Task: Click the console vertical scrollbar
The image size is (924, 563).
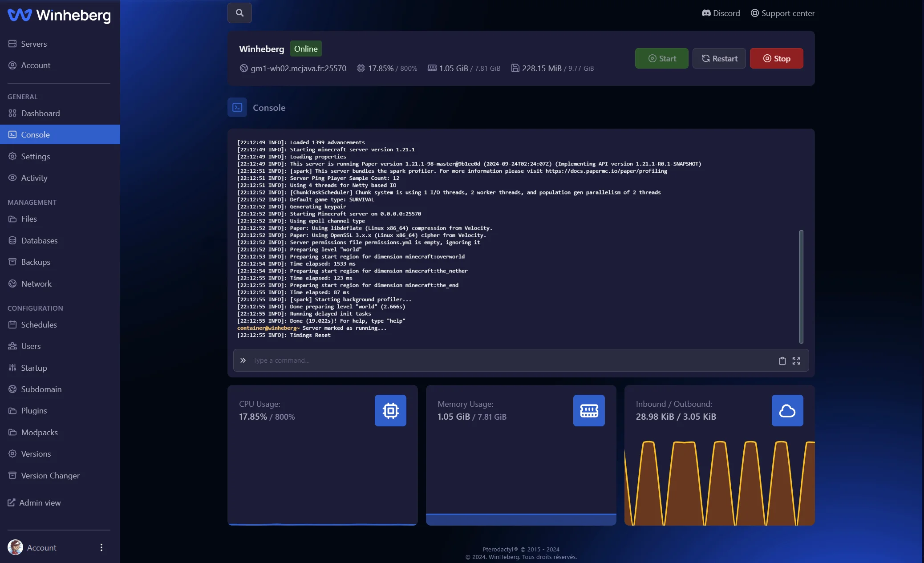Action: (x=801, y=287)
